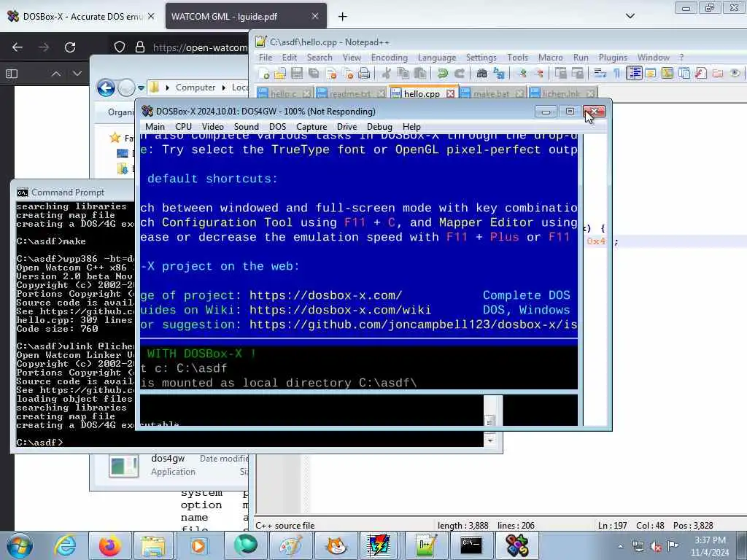Open Explorer recent locations dropdown arrow
Image resolution: width=747 pixels, height=560 pixels.
(x=141, y=88)
